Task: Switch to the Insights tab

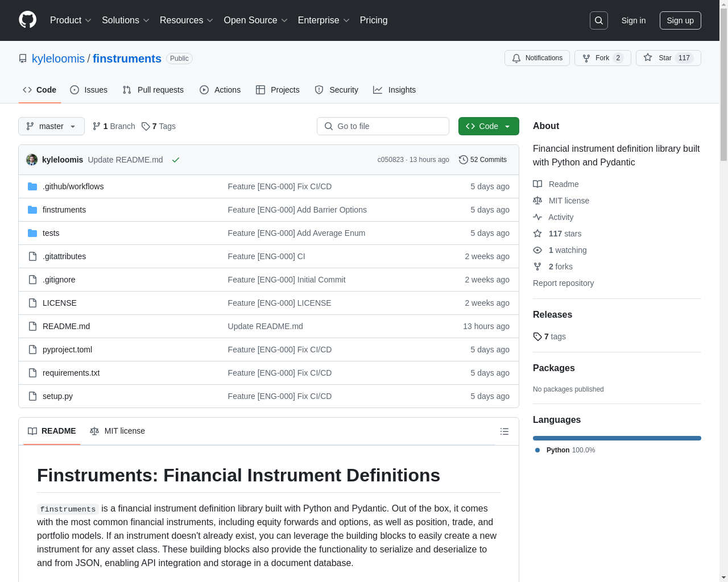Action: (x=394, y=90)
